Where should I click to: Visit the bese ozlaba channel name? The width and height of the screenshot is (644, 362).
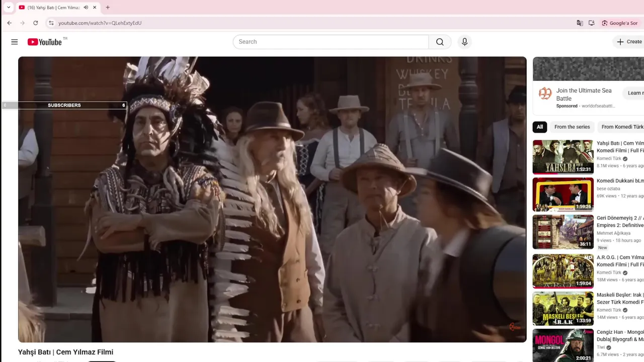click(608, 189)
